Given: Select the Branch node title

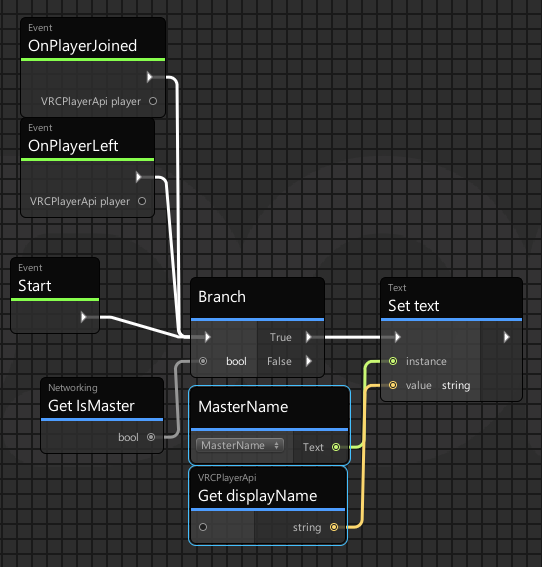Looking at the screenshot, I should 222,297.
